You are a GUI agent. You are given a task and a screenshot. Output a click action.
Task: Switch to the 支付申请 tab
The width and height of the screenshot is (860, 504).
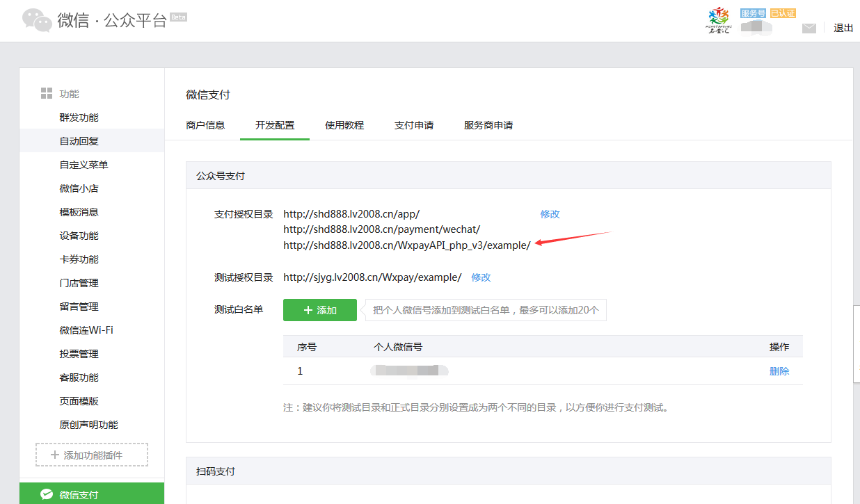pyautogui.click(x=414, y=126)
